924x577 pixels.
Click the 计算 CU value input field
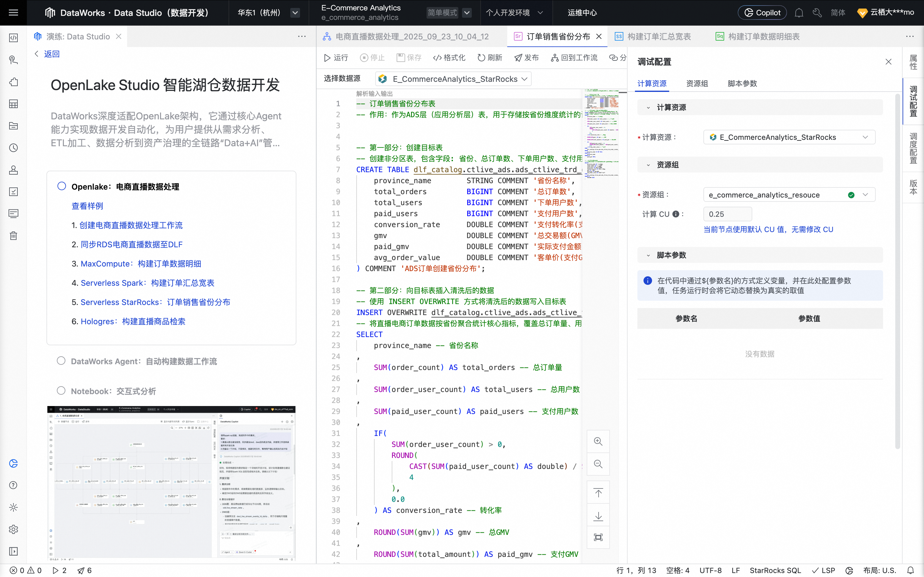[x=727, y=214]
